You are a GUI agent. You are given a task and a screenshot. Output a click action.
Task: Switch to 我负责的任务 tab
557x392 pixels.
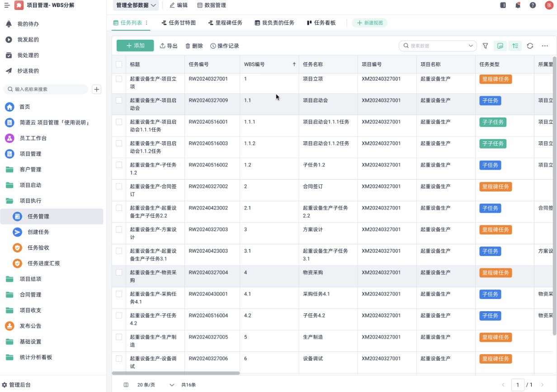[x=274, y=23]
